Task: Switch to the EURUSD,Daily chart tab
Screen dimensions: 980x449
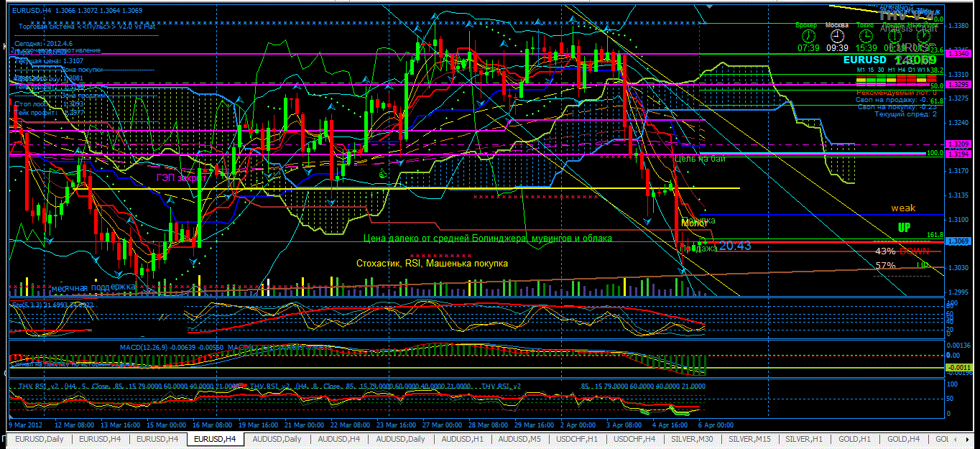Action: click(x=40, y=439)
